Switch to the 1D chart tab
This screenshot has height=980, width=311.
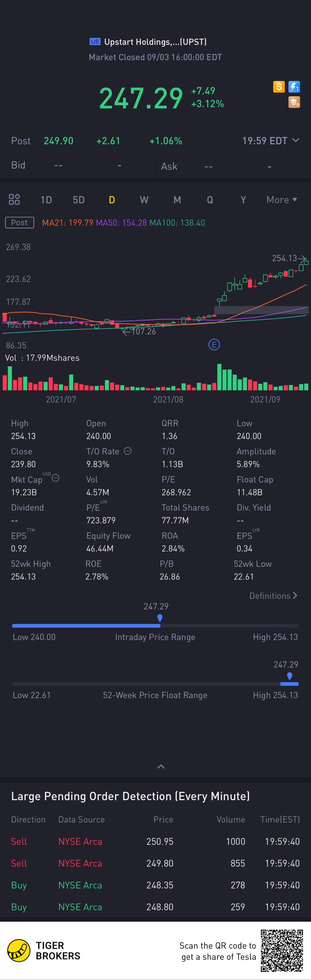tap(46, 200)
